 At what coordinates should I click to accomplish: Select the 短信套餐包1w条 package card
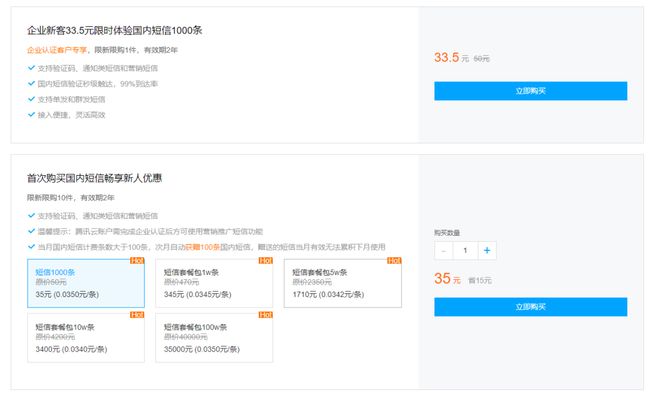tap(214, 283)
